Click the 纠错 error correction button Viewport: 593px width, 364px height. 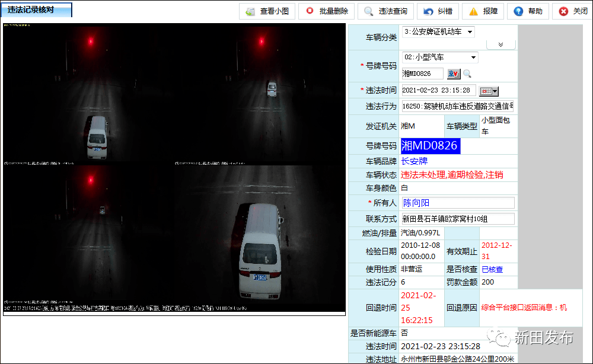tap(438, 11)
